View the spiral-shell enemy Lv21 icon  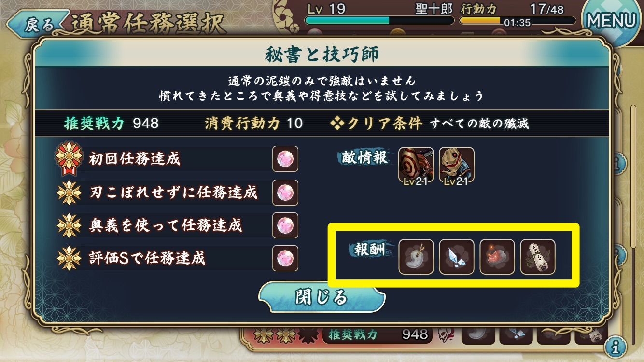click(416, 165)
